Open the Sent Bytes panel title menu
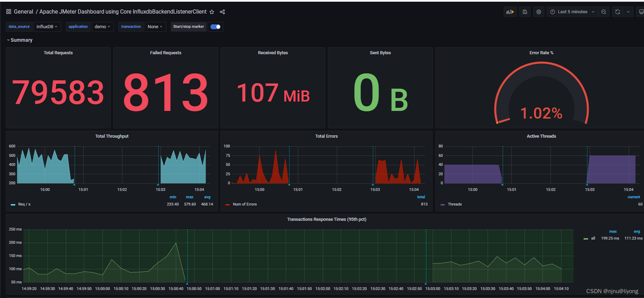Viewport: 644px width, 298px height. pyautogui.click(x=380, y=53)
